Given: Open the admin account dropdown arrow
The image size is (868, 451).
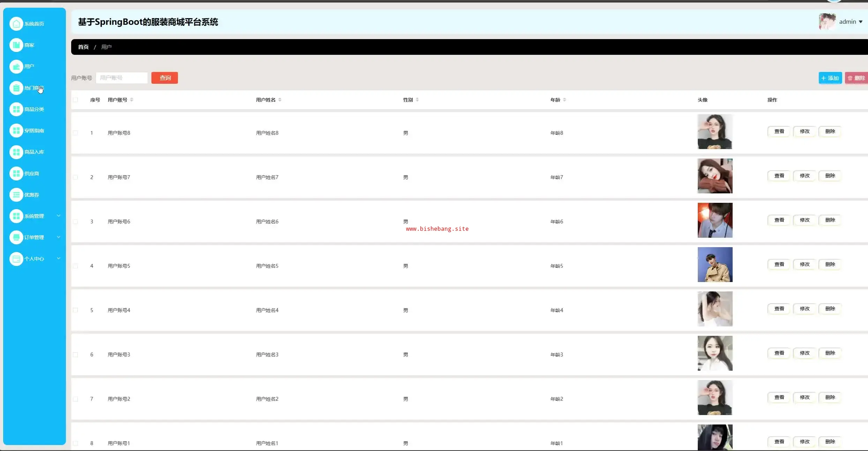Looking at the screenshot, I should point(860,22).
